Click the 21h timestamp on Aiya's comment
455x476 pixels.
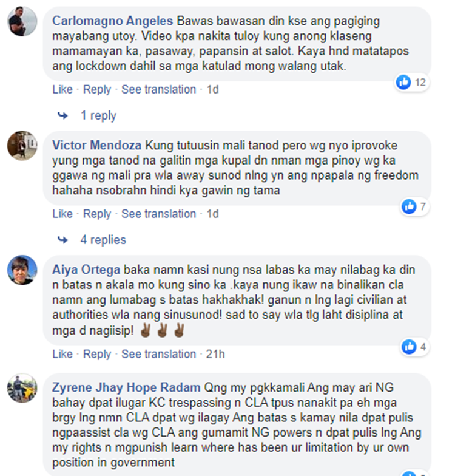click(215, 355)
